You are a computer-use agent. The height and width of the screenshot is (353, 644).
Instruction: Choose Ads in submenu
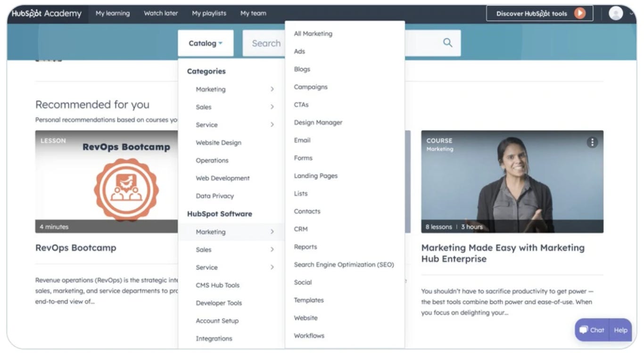click(x=299, y=51)
